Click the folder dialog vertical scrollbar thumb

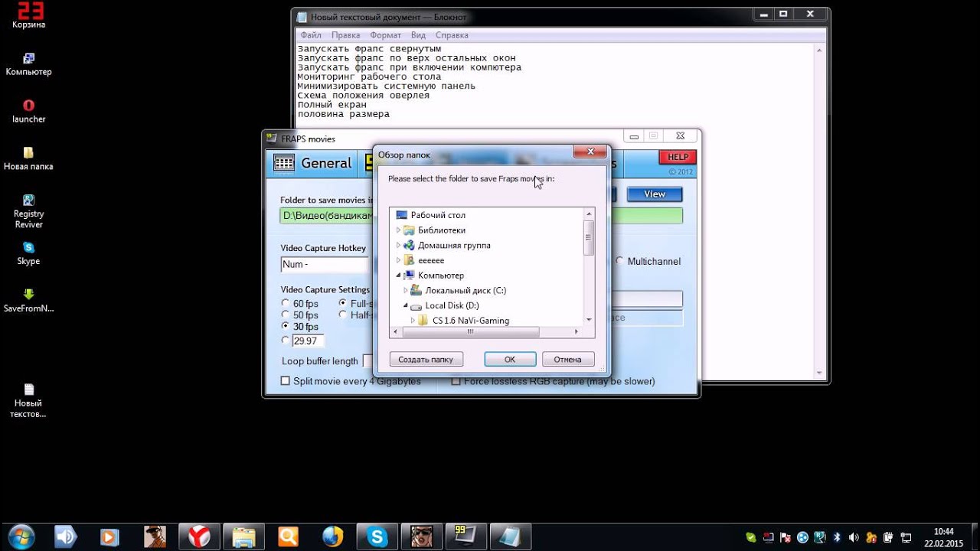coord(589,237)
